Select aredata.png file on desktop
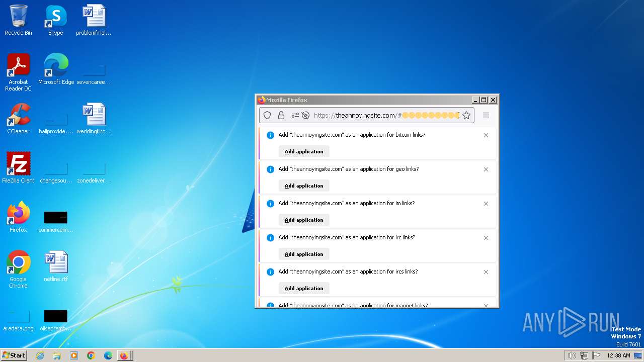This screenshot has height=362, width=644. pos(18,320)
